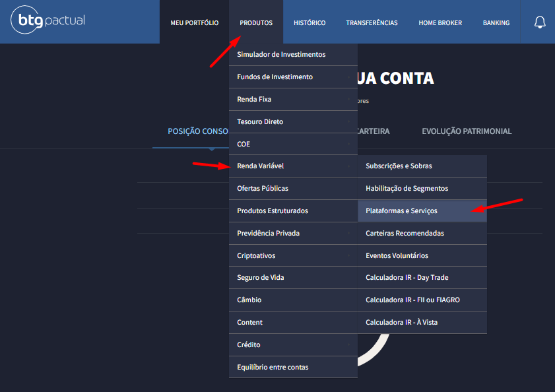Open Calculadora IR - À Vista
The height and width of the screenshot is (392, 555).
(422, 322)
